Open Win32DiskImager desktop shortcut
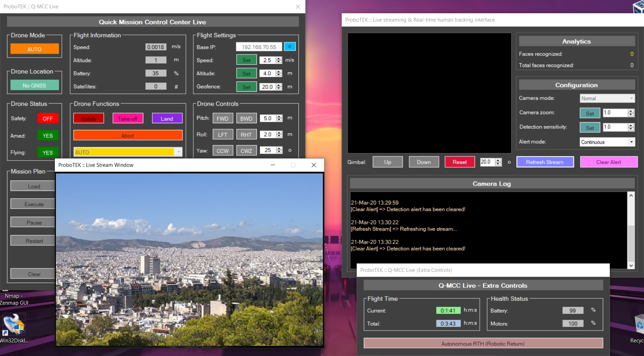Viewport: 644px width, 356px height. tap(14, 327)
